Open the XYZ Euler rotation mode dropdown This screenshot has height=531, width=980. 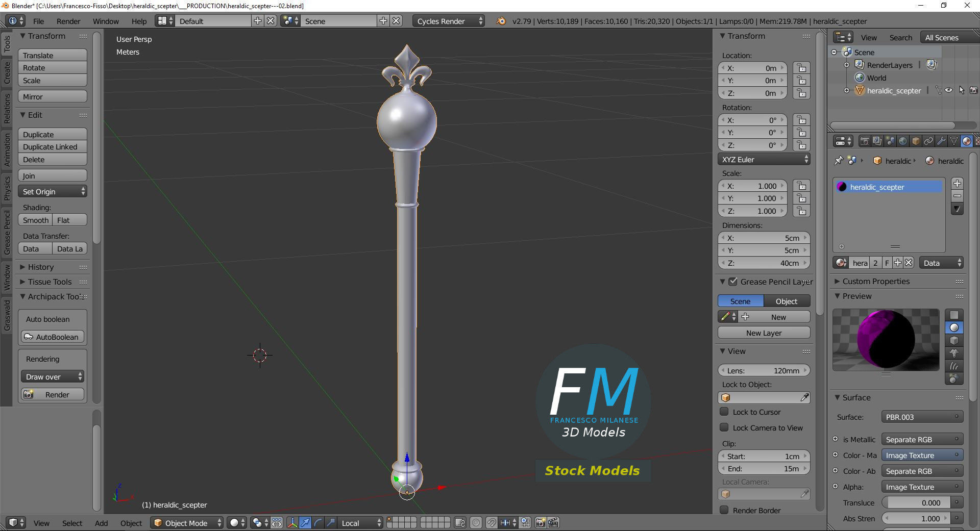click(764, 159)
